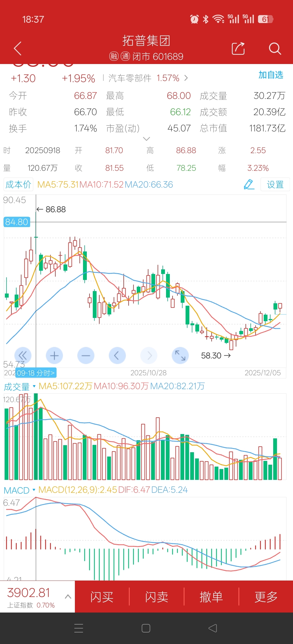Tap the 融 margin trading badge
293x644 pixels.
click(114, 56)
